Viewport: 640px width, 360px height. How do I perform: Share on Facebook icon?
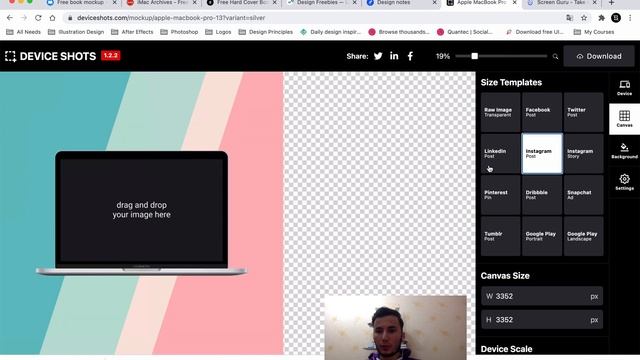click(410, 56)
